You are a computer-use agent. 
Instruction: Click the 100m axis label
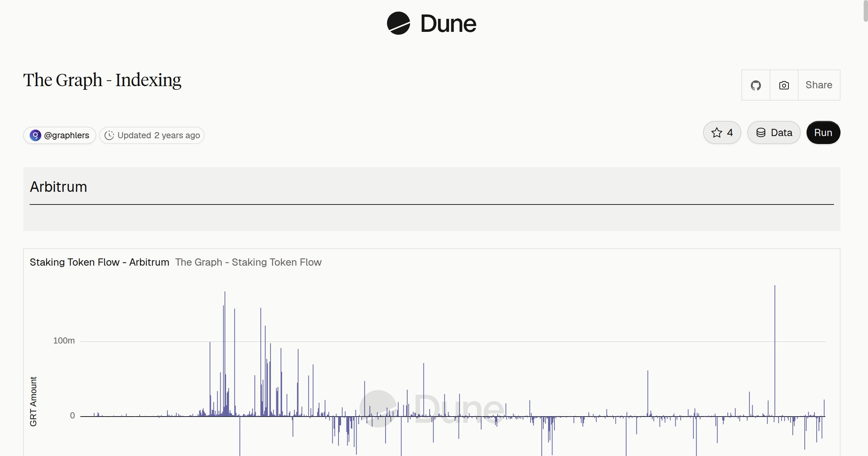64,341
